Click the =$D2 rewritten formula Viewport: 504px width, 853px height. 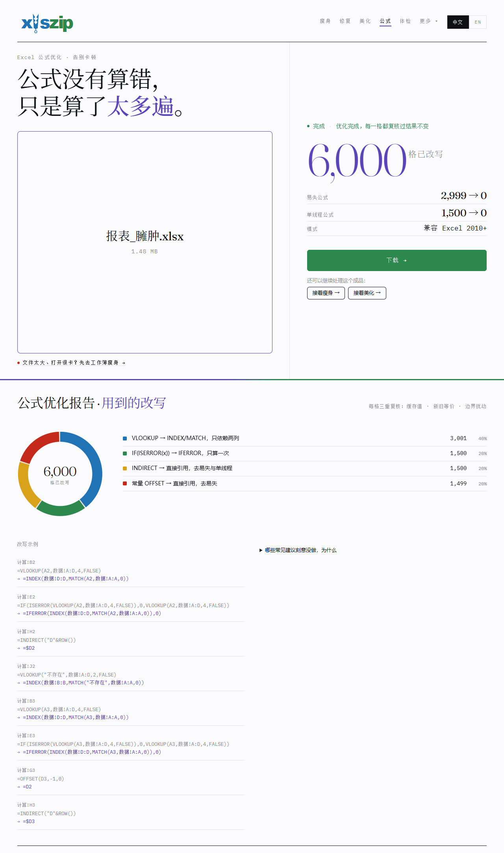[29, 648]
